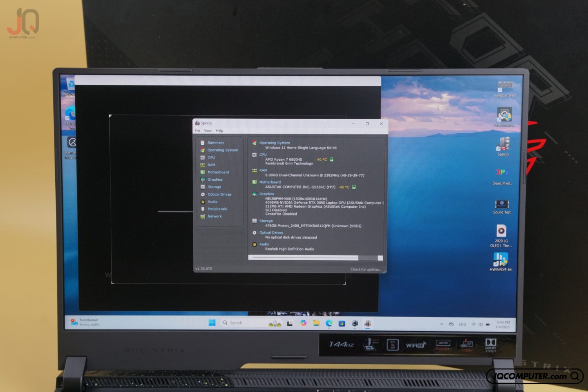The image size is (588, 392).
Task: Select the HWiNFO 64 desktop shortcut
Action: [501, 262]
